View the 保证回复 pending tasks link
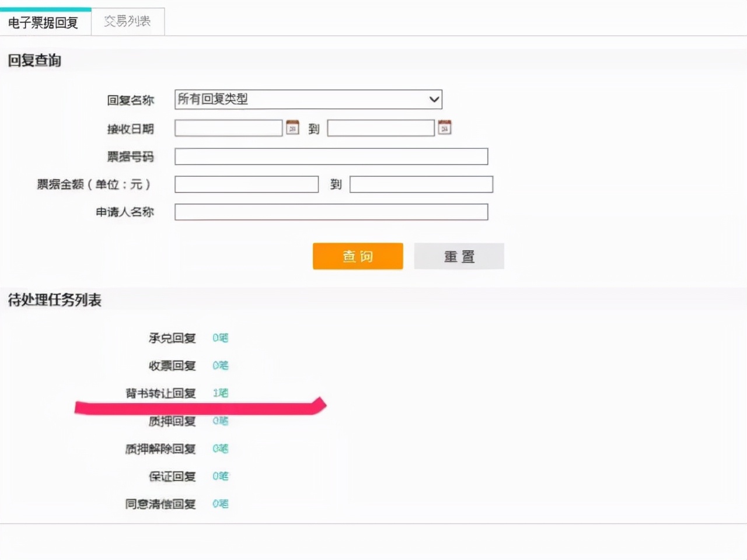The image size is (747, 560). point(221,476)
